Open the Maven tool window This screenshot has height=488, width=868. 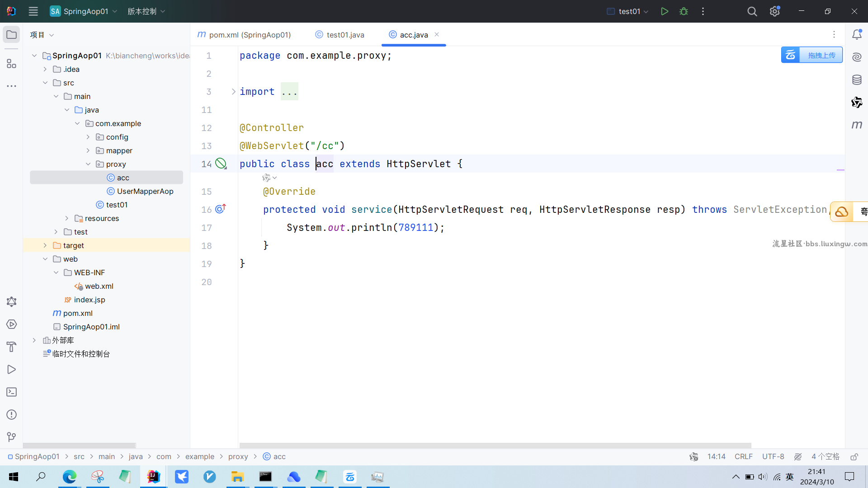[x=857, y=125]
